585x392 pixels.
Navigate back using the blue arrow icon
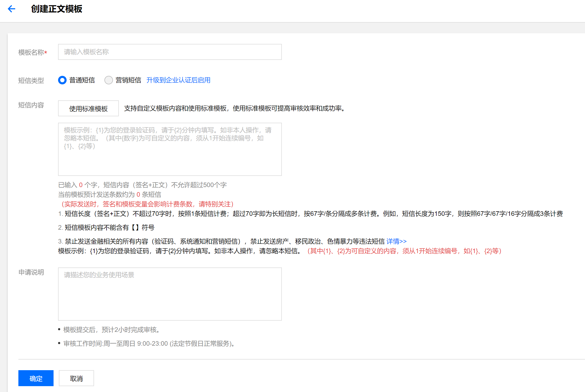(x=11, y=9)
